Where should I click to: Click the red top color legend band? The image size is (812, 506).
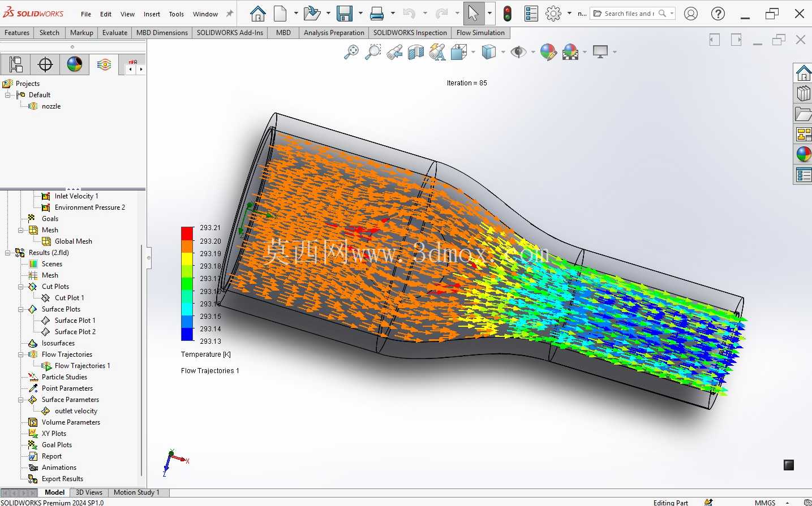tap(187, 233)
